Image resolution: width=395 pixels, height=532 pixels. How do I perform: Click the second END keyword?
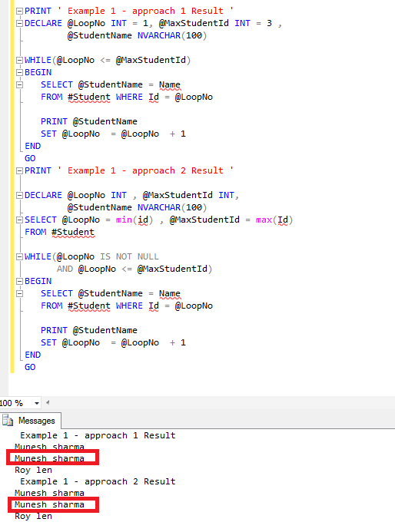click(x=32, y=355)
